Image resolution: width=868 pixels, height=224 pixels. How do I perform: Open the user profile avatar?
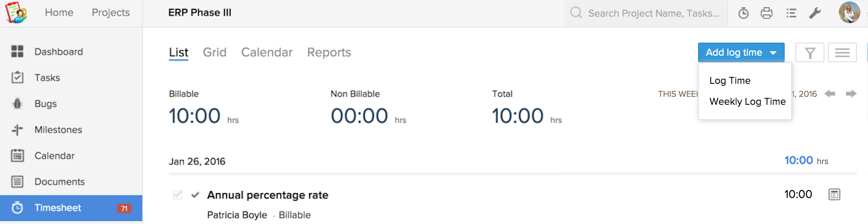849,13
